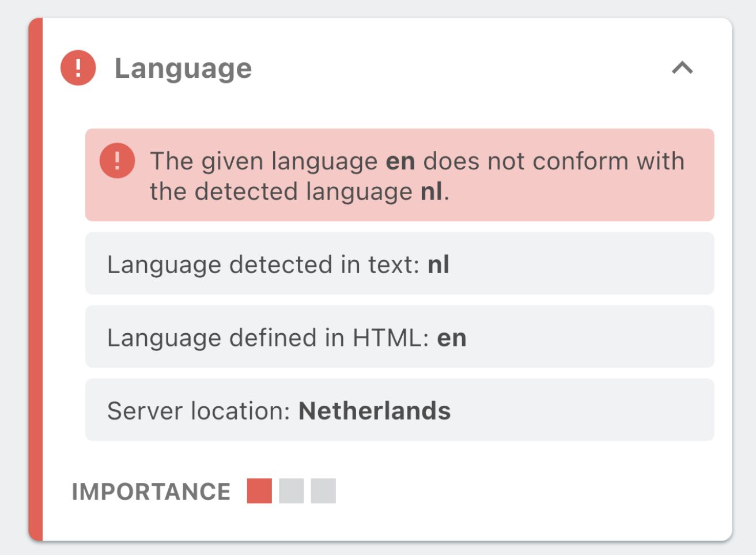Click the bold 'en' HTML language value
The height and width of the screenshot is (555, 756).
tap(451, 338)
